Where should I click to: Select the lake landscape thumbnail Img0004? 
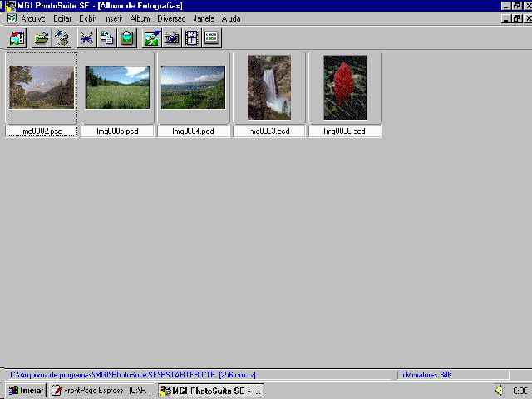tap(193, 87)
